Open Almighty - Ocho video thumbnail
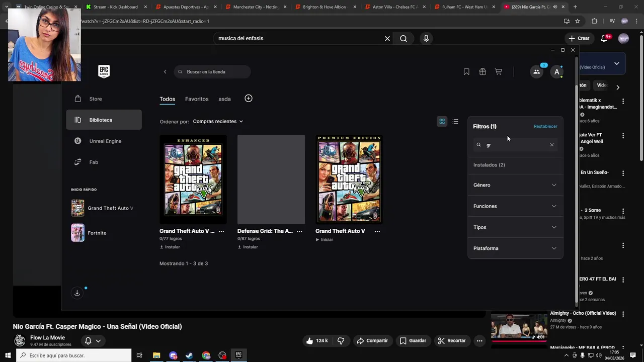The height and width of the screenshot is (362, 644). pyautogui.click(x=519, y=326)
